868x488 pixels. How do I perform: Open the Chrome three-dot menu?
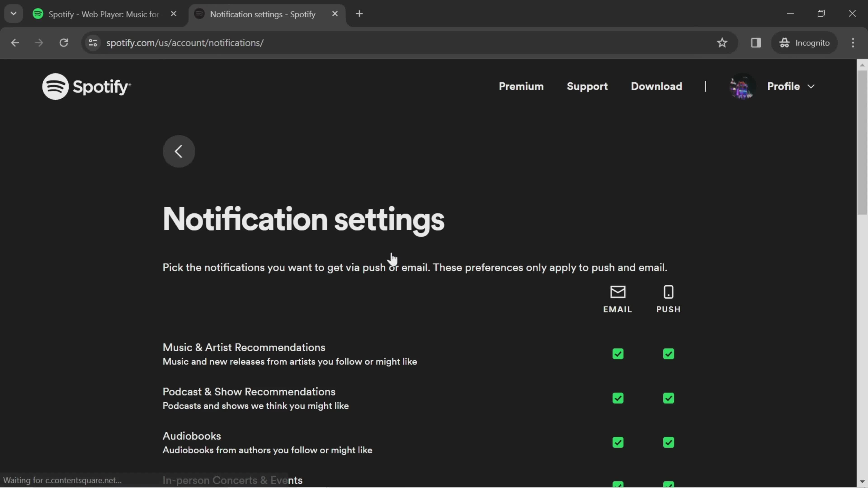point(853,43)
